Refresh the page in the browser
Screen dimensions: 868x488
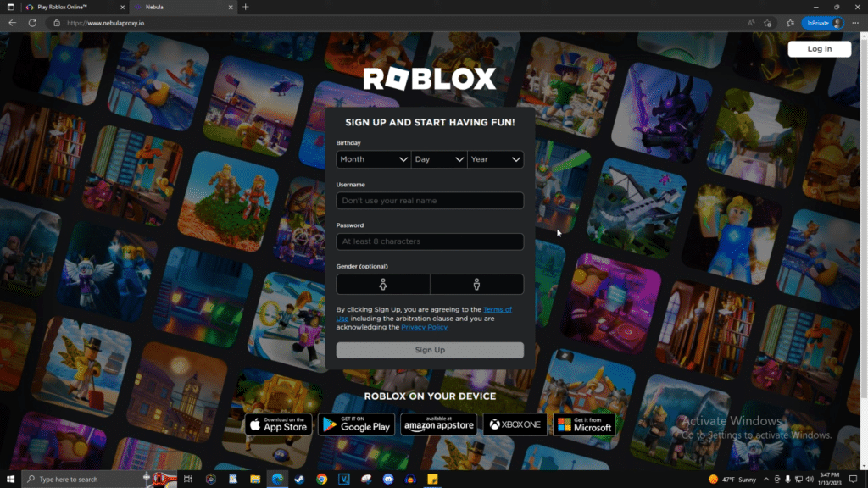(x=32, y=23)
